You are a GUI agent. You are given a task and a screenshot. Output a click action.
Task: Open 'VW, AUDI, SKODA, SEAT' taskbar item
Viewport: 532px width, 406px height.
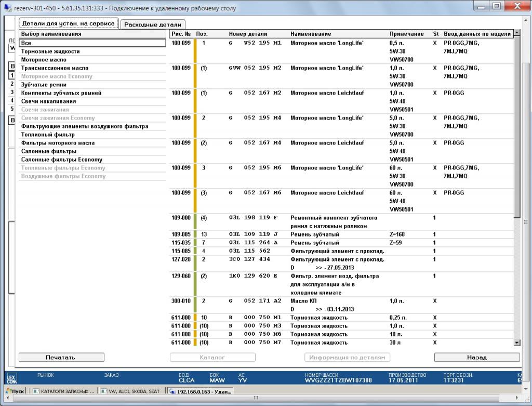point(131,391)
